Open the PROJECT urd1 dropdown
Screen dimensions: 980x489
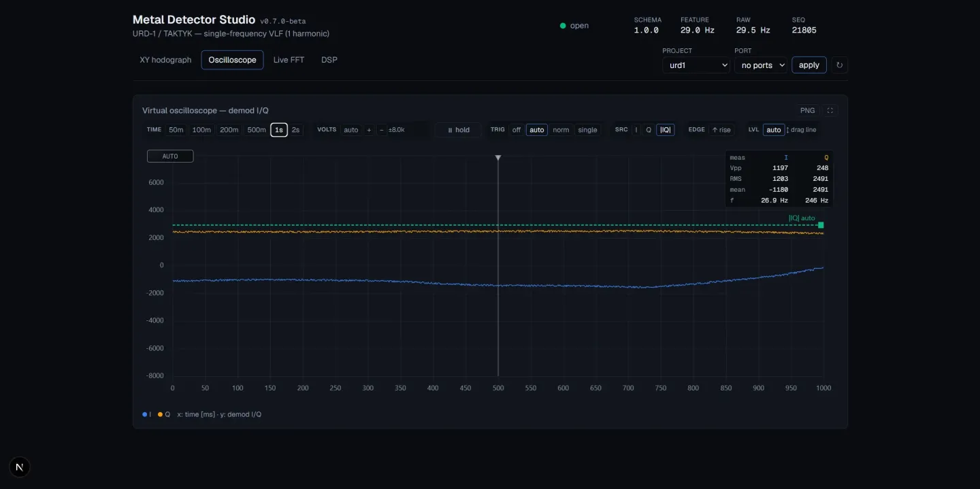coord(696,65)
